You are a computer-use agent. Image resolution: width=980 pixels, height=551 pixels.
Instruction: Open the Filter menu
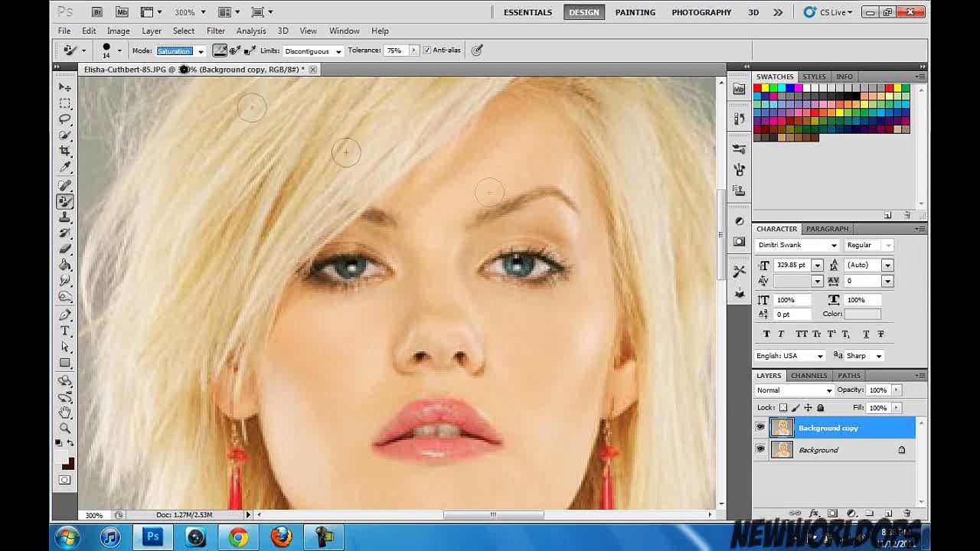216,31
